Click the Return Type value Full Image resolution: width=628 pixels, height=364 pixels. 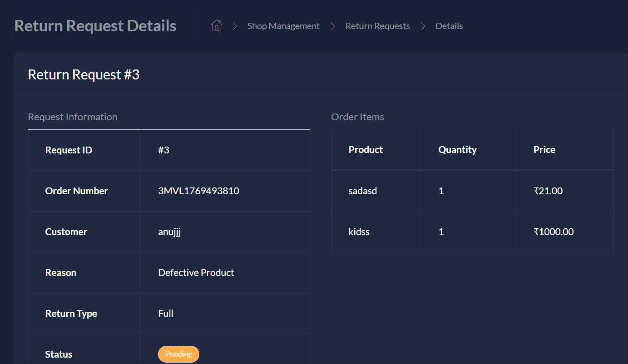pyautogui.click(x=166, y=313)
